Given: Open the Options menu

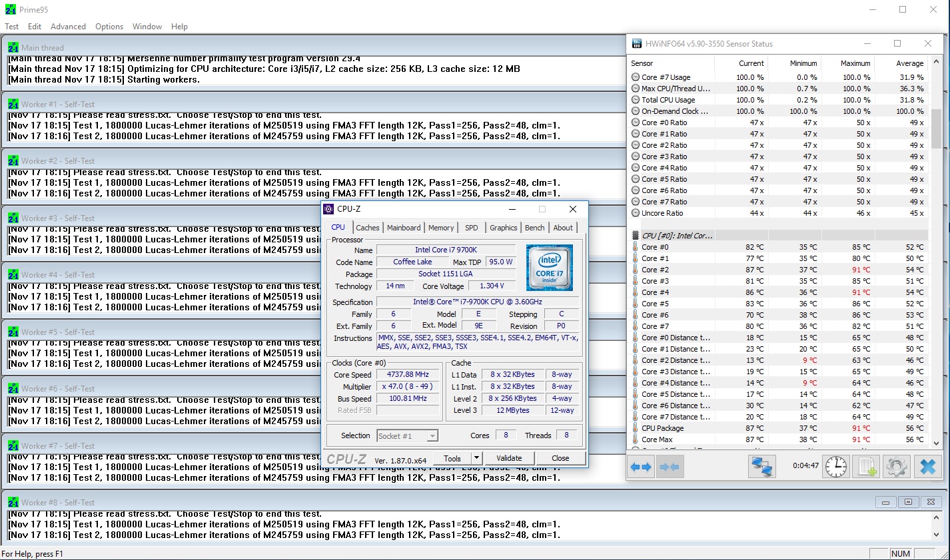Looking at the screenshot, I should (x=109, y=27).
